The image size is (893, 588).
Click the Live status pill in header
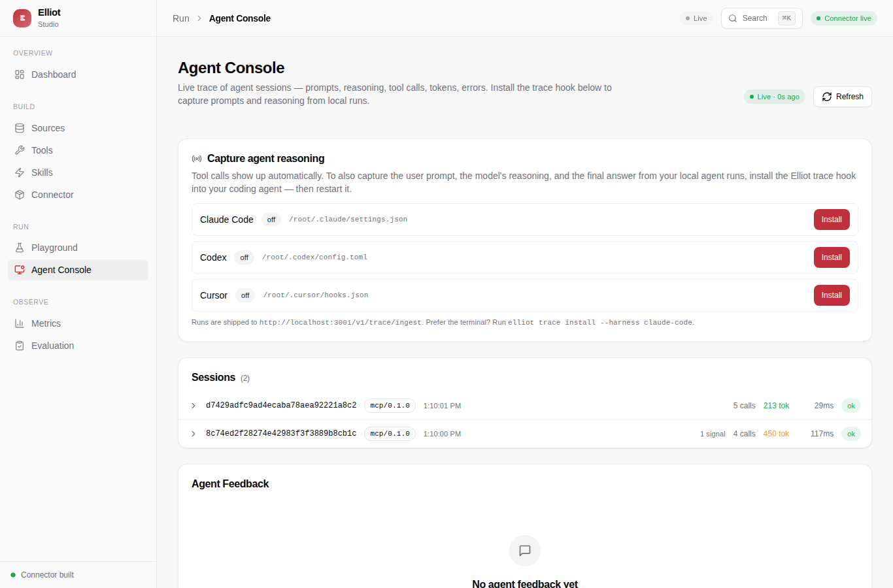click(x=696, y=18)
